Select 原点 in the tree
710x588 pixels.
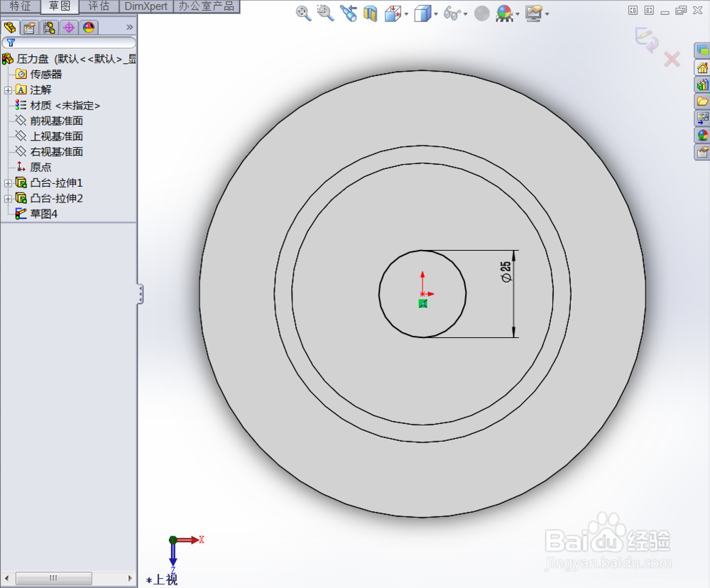click(40, 167)
